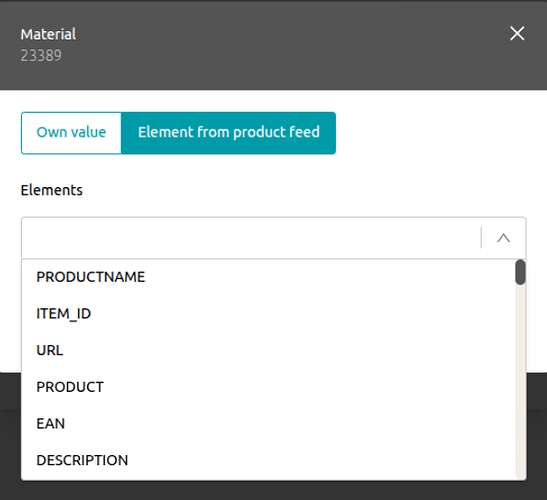Click the blank dark header area
547x500 pixels.
[x=279, y=45]
